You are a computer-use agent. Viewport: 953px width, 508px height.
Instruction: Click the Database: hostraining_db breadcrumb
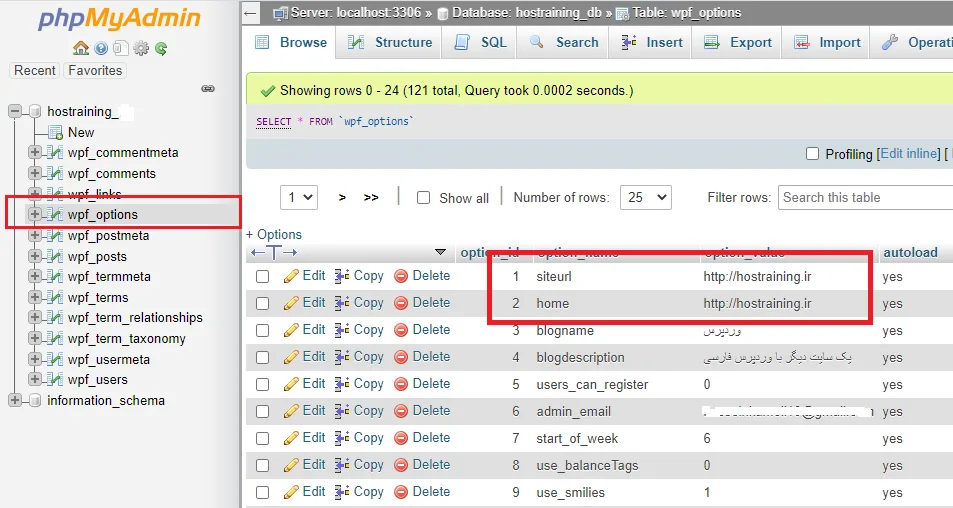tap(526, 13)
